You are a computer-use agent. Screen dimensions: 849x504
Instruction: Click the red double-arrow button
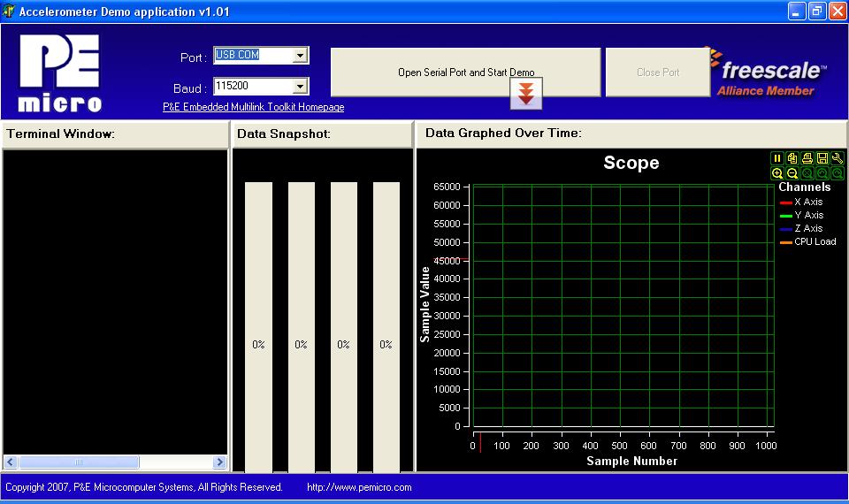click(525, 93)
